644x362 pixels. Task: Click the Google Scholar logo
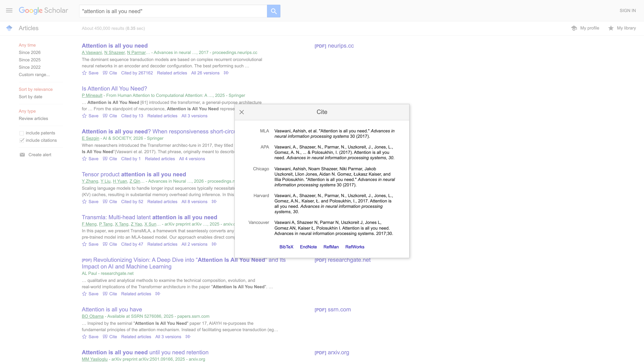coord(43,11)
